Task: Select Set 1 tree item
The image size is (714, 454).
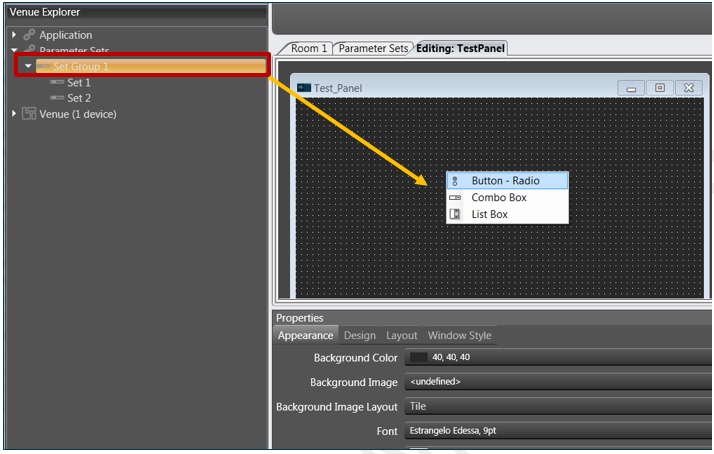Action: pyautogui.click(x=79, y=82)
